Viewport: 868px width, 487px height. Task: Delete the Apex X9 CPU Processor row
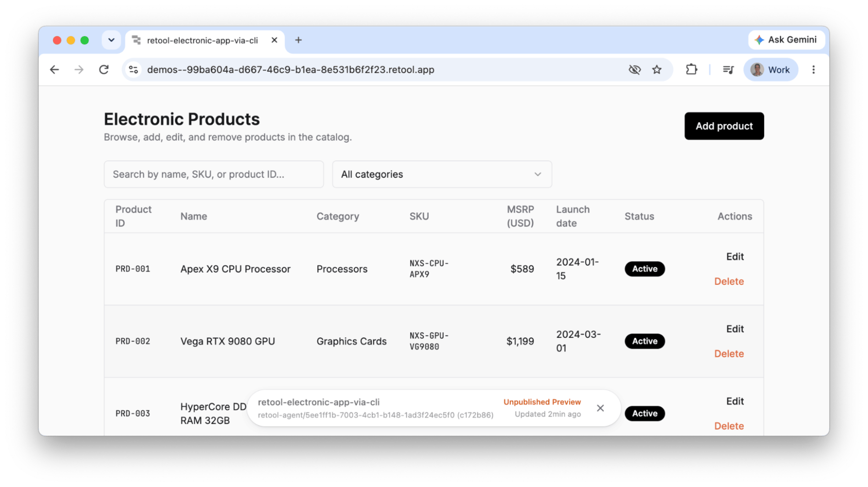click(729, 281)
